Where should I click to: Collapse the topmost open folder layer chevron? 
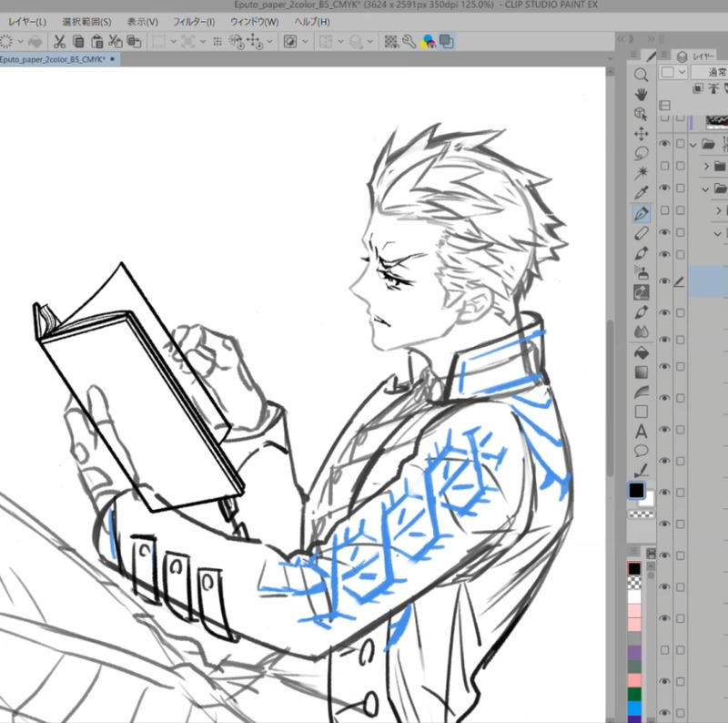(693, 145)
